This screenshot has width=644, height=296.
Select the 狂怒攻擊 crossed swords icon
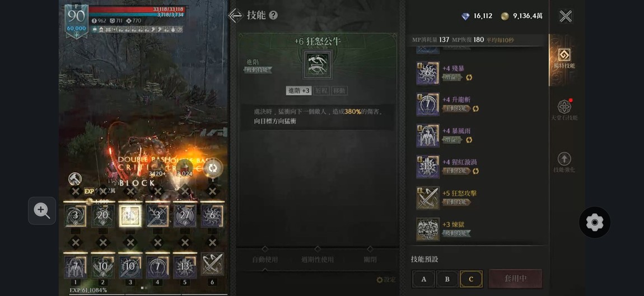click(427, 198)
